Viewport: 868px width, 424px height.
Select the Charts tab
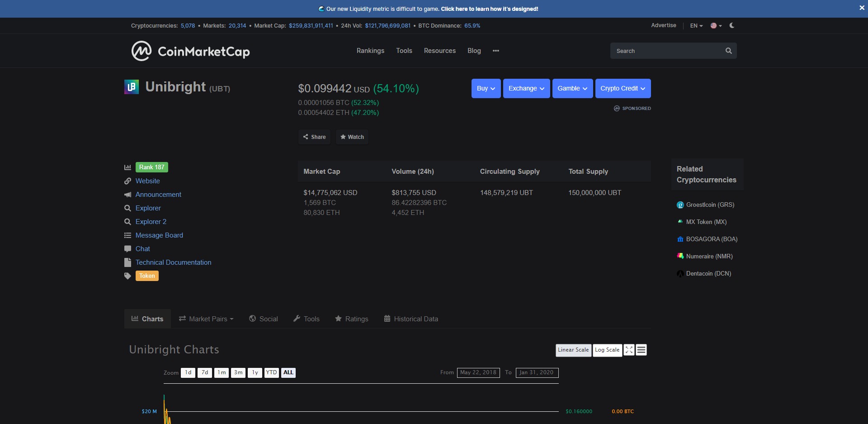[x=147, y=319]
